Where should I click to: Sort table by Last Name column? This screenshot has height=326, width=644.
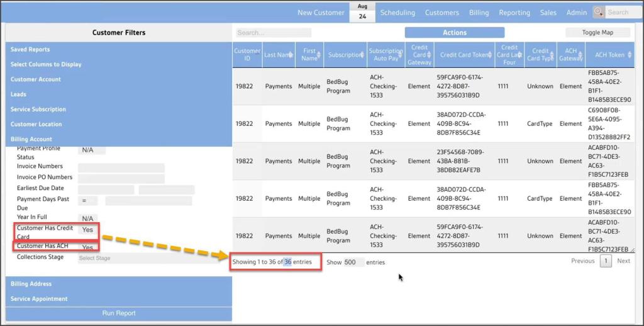279,55
